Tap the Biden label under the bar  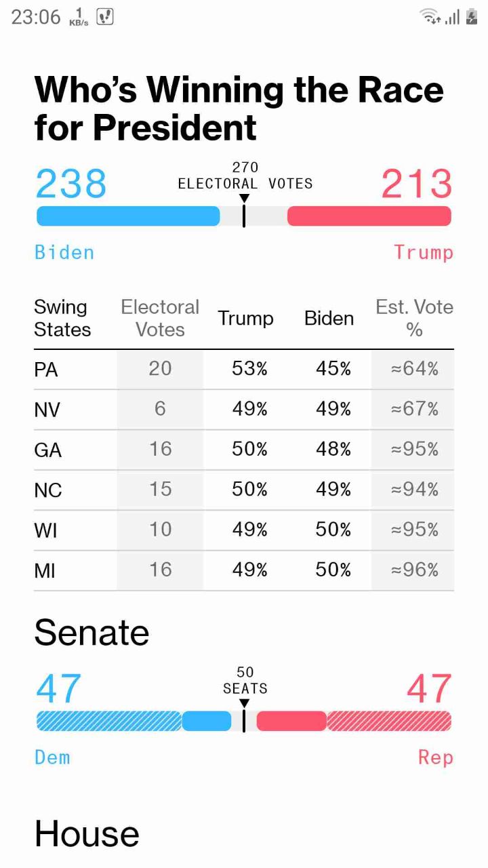[64, 252]
